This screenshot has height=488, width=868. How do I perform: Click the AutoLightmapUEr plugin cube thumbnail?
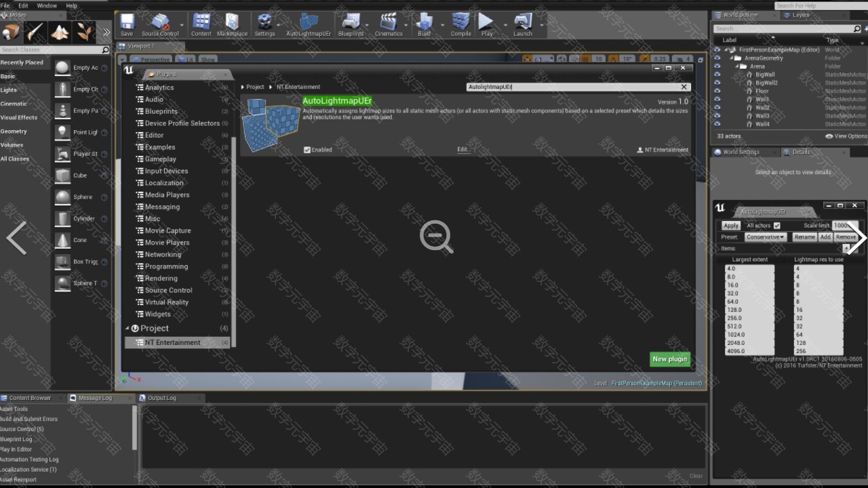coord(271,125)
